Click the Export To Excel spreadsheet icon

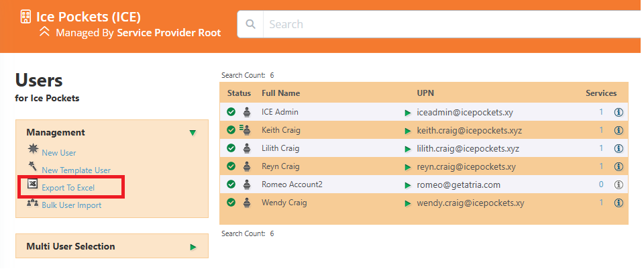click(33, 184)
